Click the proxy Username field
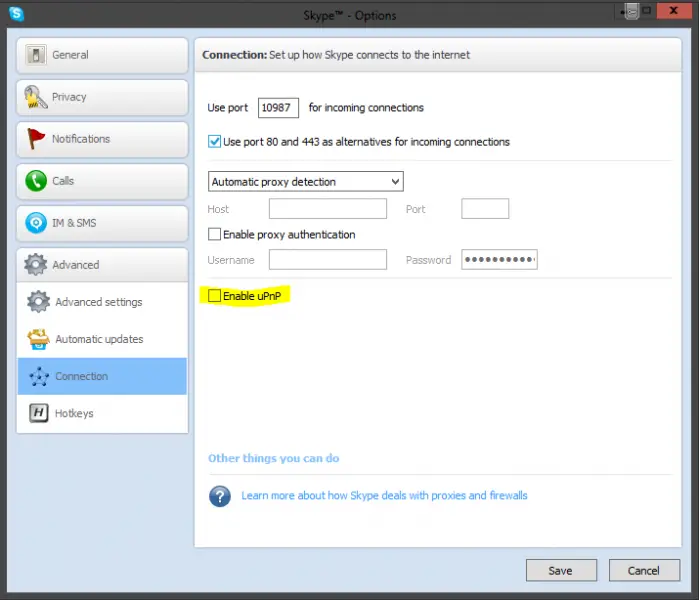This screenshot has height=600, width=699. click(328, 259)
